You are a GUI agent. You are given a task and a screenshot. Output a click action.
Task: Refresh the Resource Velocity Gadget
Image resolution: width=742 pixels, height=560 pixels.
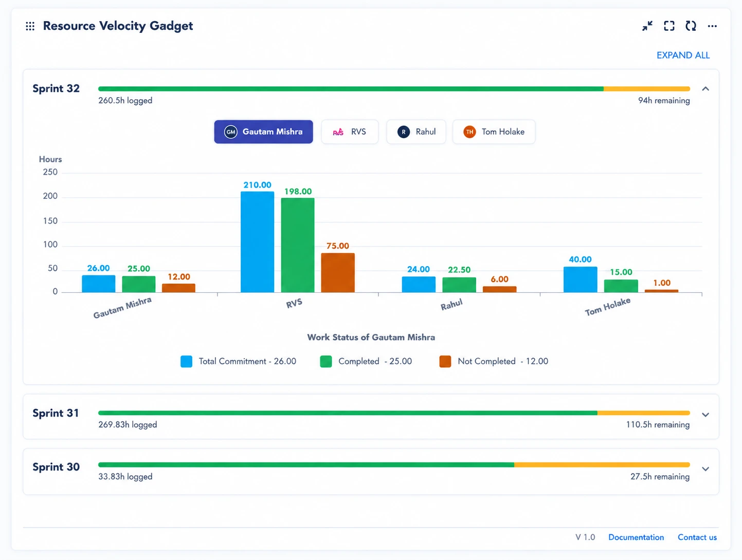click(x=691, y=26)
